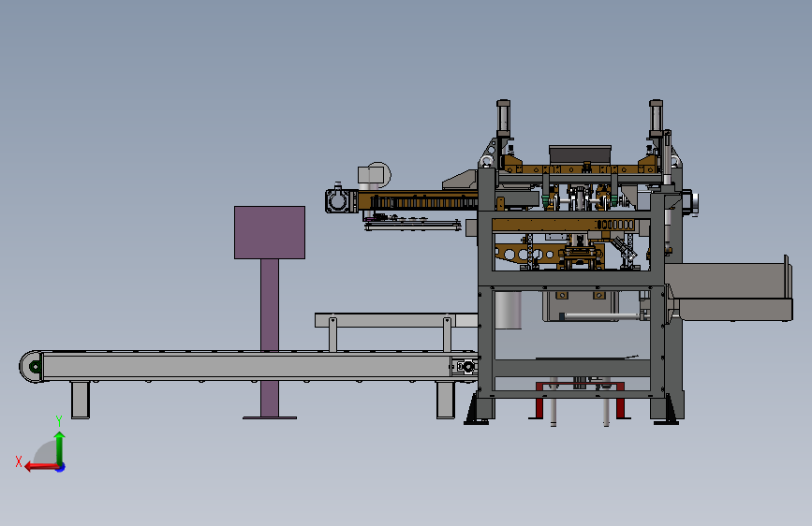Click the blue Z axis dot of the triad

click(61, 467)
